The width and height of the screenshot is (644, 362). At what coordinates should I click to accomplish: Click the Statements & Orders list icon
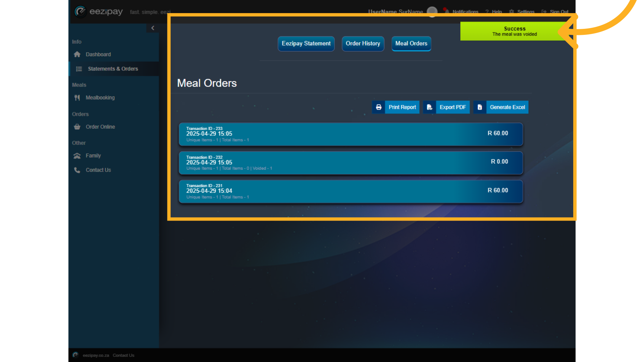click(79, 69)
